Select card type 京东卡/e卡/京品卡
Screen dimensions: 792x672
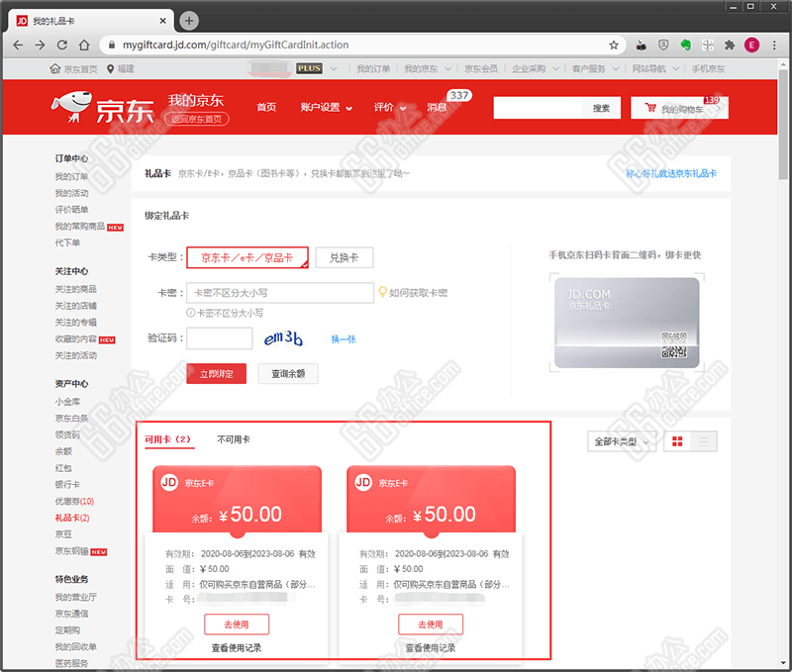pos(247,257)
